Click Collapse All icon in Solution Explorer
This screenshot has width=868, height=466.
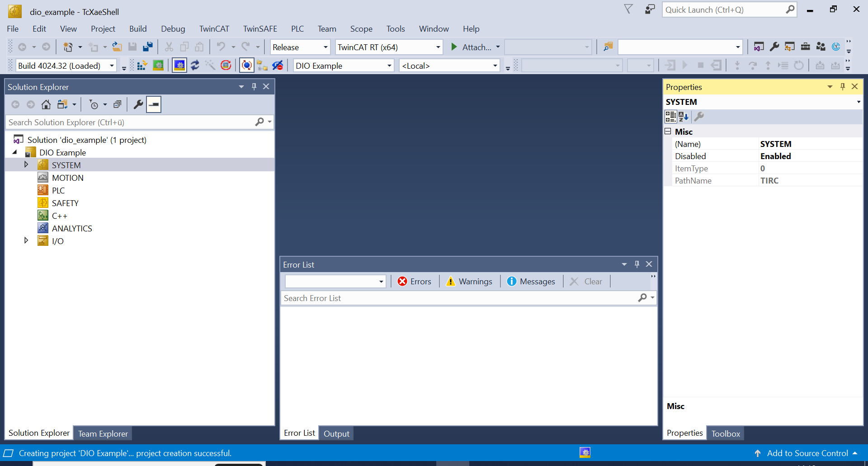[117, 105]
